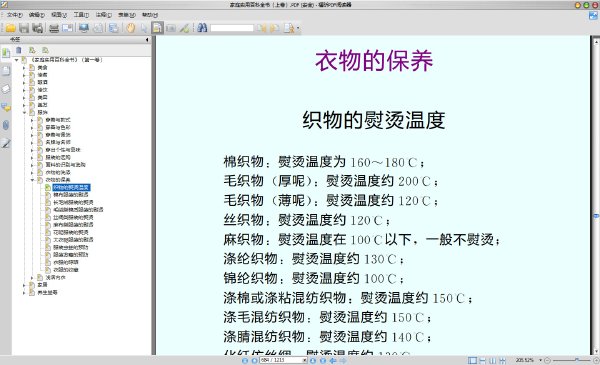Image resolution: width=600 pixels, height=365 pixels.
Task: Click inside the toolbar find text box
Action: (232, 28)
